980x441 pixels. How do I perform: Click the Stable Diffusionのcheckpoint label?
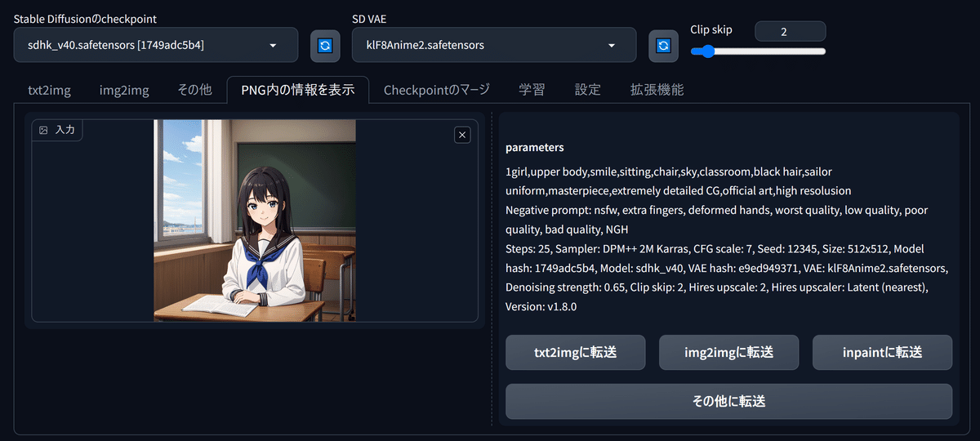[85, 18]
